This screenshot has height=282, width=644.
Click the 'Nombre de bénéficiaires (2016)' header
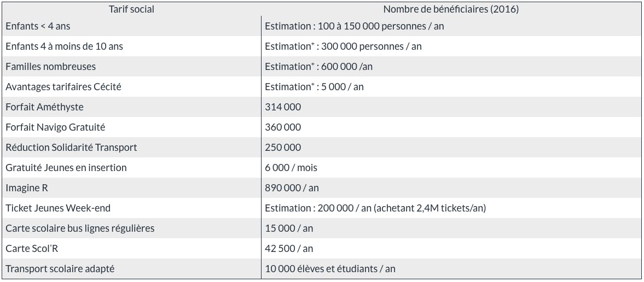(451, 9)
